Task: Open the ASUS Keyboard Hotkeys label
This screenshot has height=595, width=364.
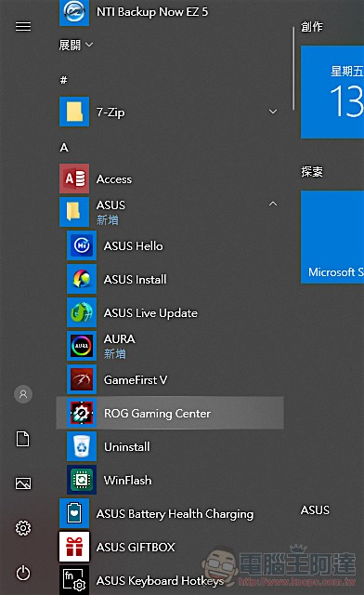Action: [x=160, y=581]
